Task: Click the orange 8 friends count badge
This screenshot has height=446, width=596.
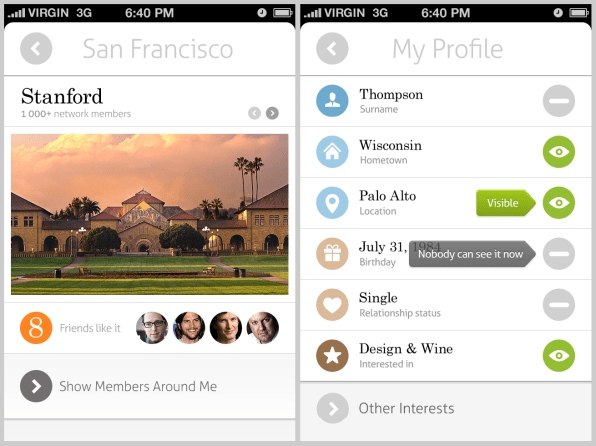Action: (36, 328)
